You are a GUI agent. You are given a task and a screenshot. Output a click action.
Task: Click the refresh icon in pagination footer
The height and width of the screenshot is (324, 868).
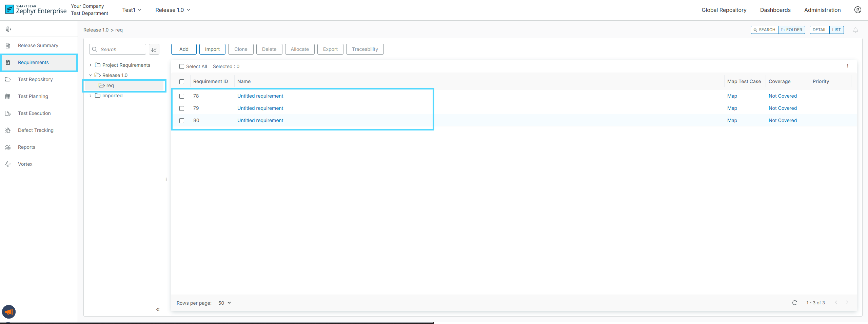coord(794,303)
